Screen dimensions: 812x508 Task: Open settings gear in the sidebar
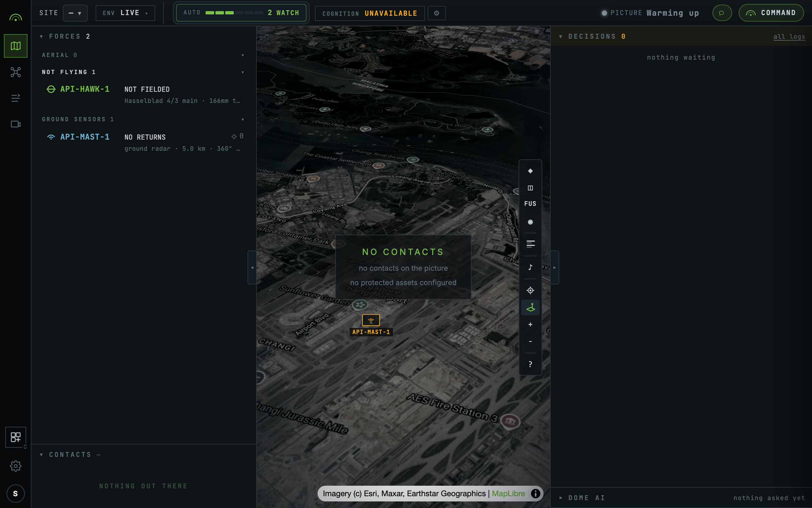tap(15, 466)
